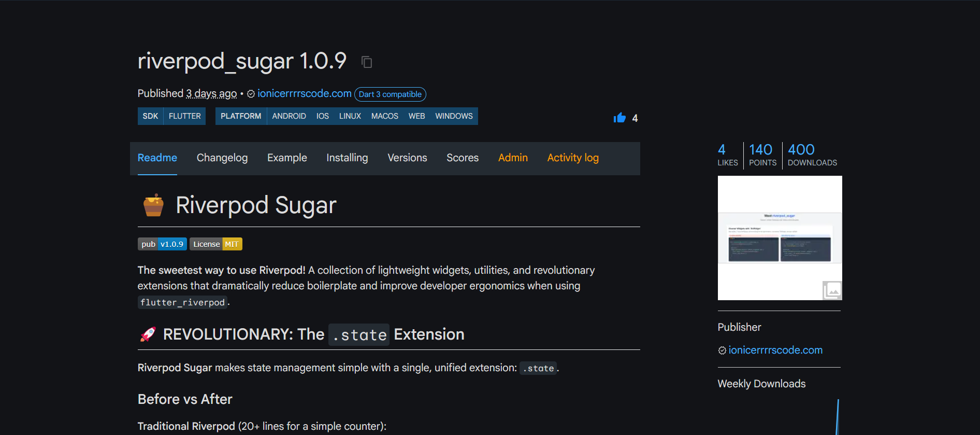Click the 4 LIKES score
Screen dimensions: 980x435
(x=727, y=155)
